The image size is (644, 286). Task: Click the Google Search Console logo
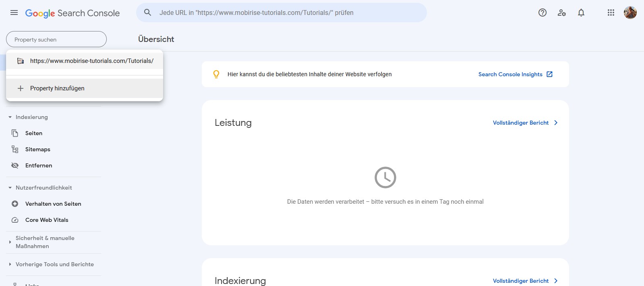click(72, 13)
